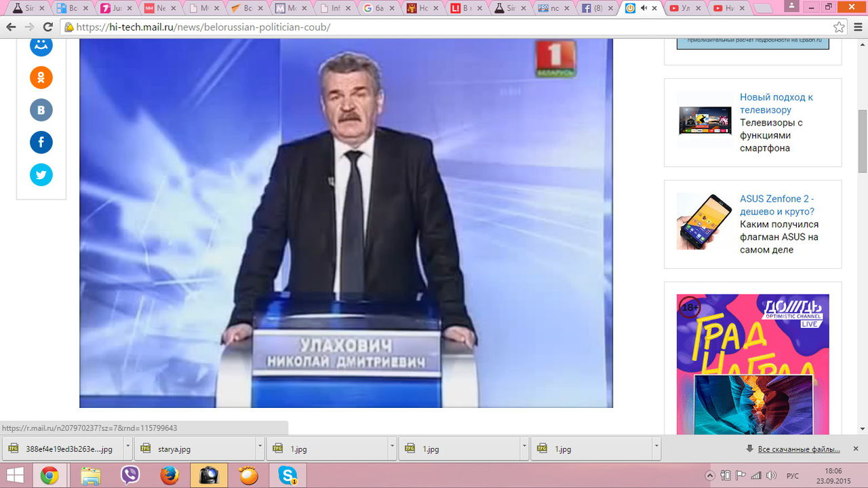Click the scrollbar down arrow
Image resolution: width=868 pixels, height=488 pixels.
coord(863,429)
